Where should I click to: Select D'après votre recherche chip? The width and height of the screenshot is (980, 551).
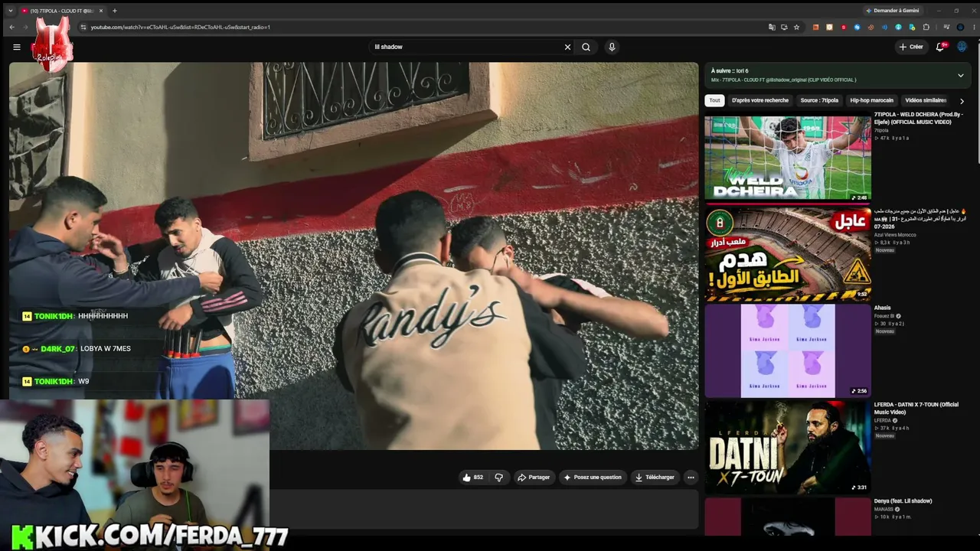(x=759, y=100)
